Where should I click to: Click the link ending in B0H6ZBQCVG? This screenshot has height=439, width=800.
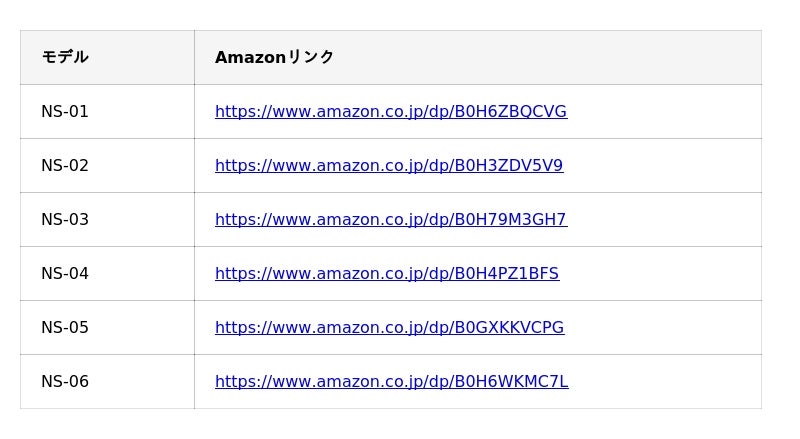pyautogui.click(x=391, y=111)
